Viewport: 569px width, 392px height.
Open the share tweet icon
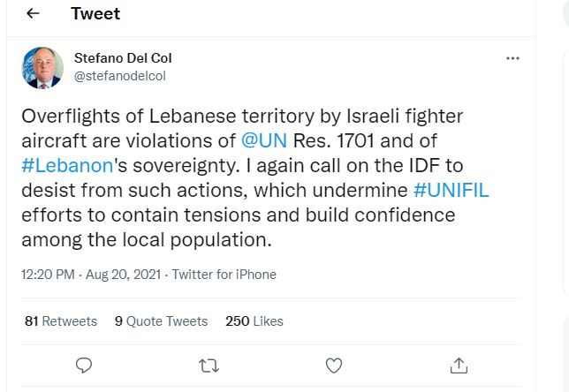[x=459, y=365]
